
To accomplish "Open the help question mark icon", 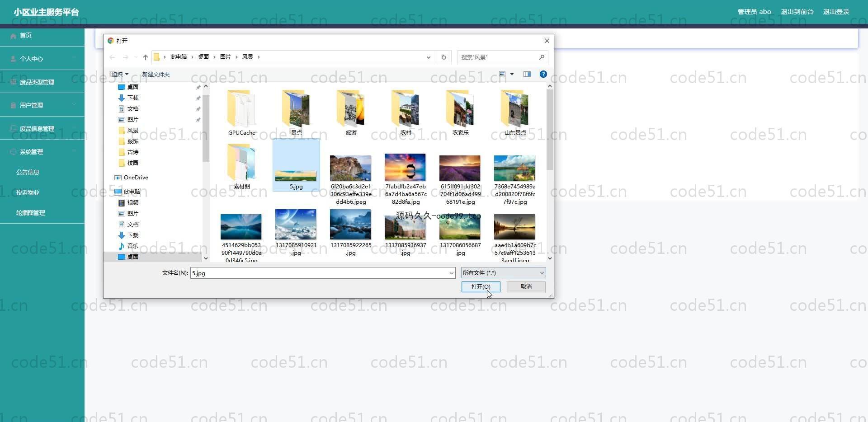I will (x=543, y=74).
